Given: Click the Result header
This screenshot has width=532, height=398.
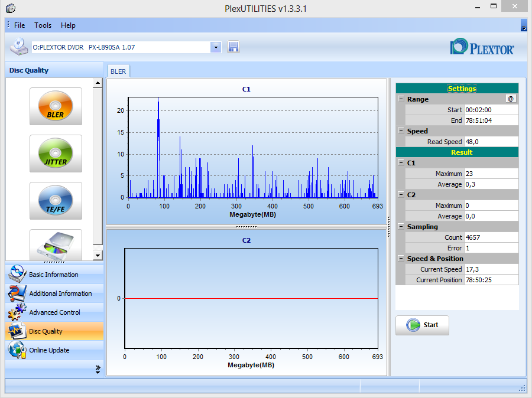Looking at the screenshot, I should [457, 152].
